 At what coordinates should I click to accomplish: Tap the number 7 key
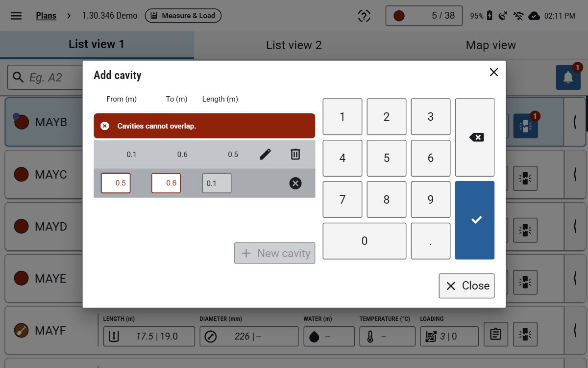[343, 200]
